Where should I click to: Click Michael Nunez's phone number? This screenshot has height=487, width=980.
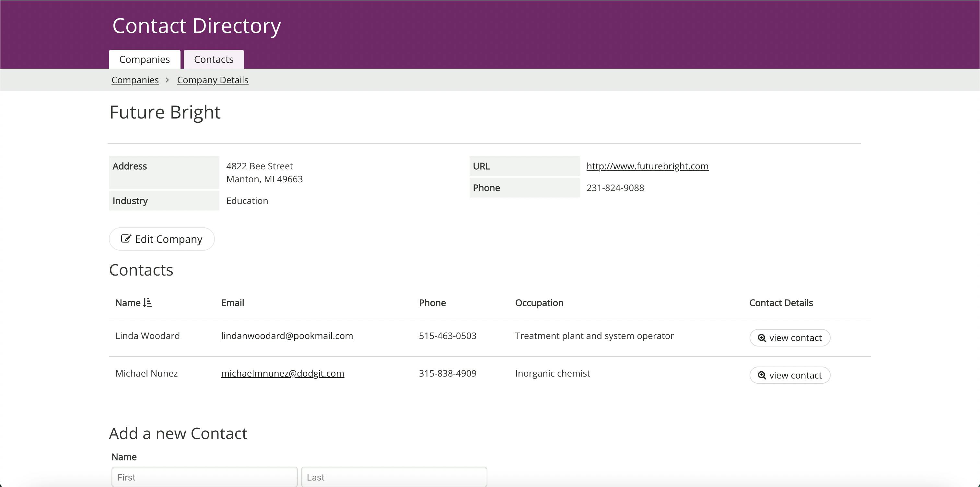pyautogui.click(x=448, y=373)
